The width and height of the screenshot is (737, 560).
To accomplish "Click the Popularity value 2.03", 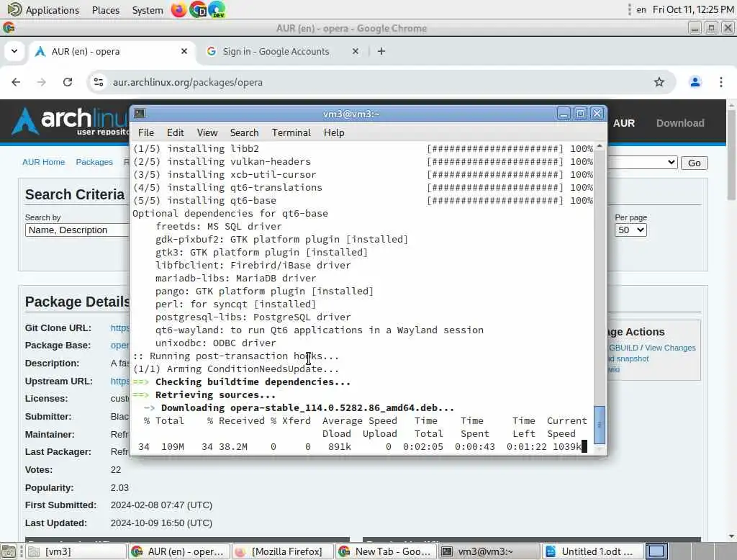I will point(119,487).
